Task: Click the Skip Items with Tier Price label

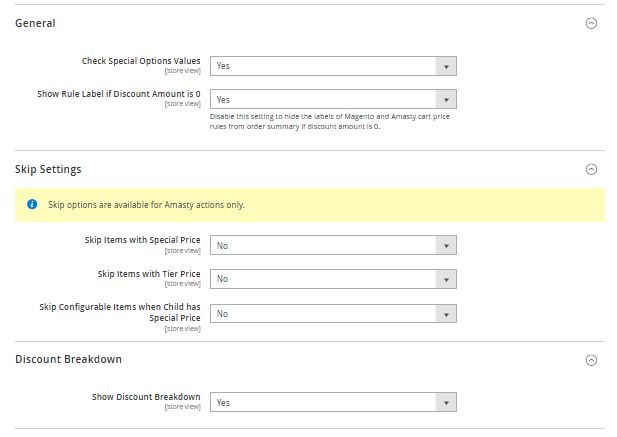Action: pos(149,274)
